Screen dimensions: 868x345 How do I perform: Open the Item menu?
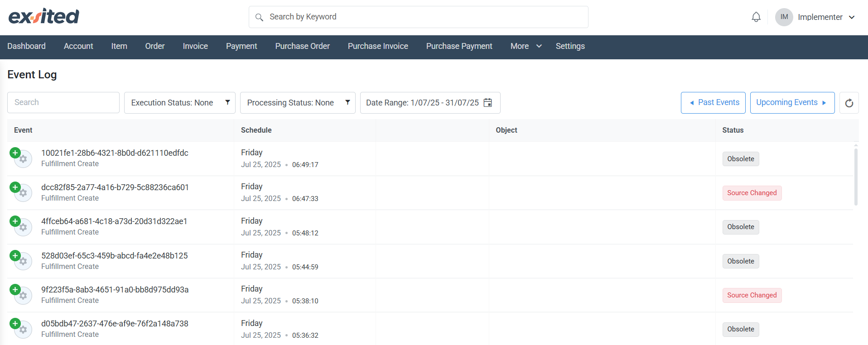(x=119, y=46)
